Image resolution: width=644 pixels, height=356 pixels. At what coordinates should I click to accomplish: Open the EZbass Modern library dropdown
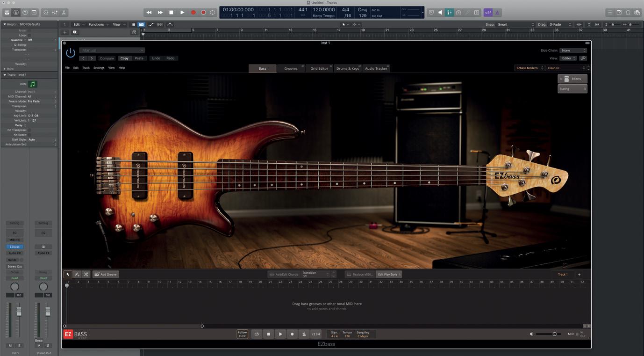tap(530, 68)
